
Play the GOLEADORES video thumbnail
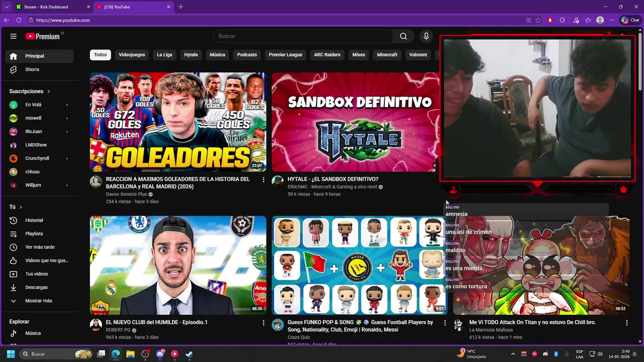(178, 122)
